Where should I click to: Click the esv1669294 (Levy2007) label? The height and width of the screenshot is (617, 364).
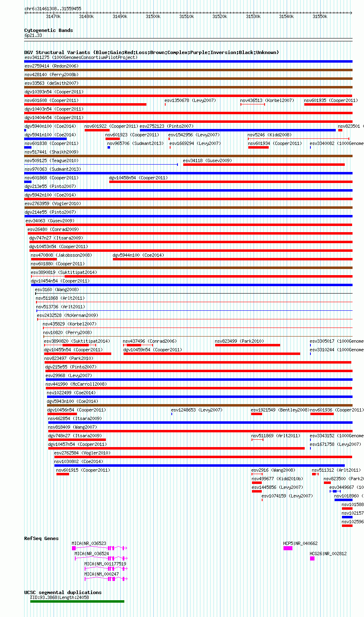(195, 143)
